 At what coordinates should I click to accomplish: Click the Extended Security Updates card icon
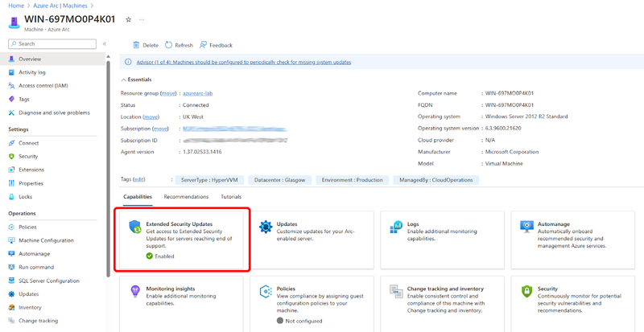135,227
